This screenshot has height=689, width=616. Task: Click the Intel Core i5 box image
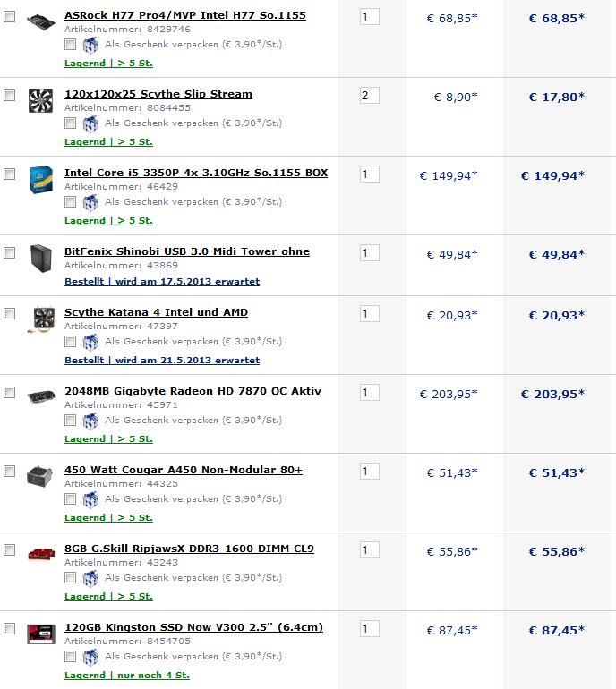point(41,179)
